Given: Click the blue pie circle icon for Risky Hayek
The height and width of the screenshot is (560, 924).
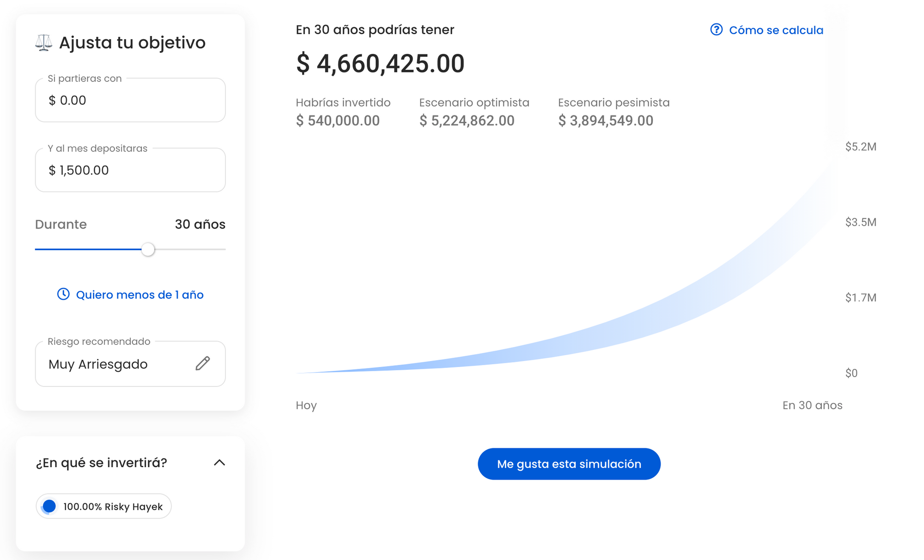Looking at the screenshot, I should pyautogui.click(x=49, y=506).
